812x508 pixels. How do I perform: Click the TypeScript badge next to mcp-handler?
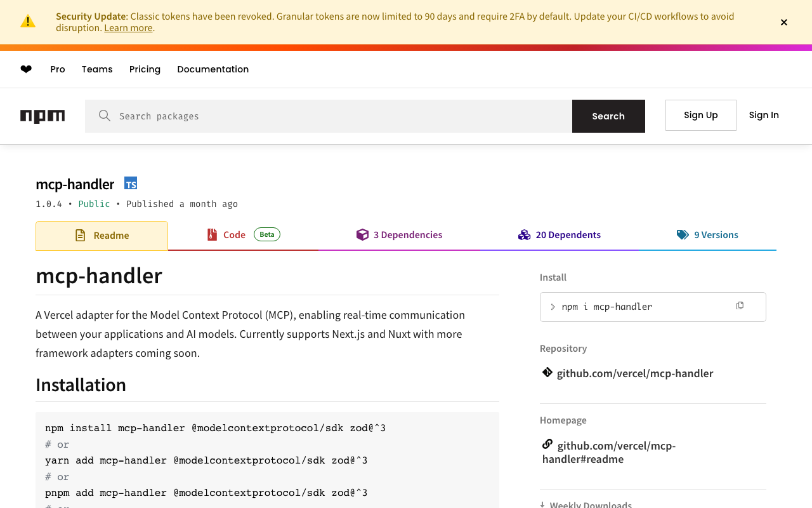coord(131,184)
